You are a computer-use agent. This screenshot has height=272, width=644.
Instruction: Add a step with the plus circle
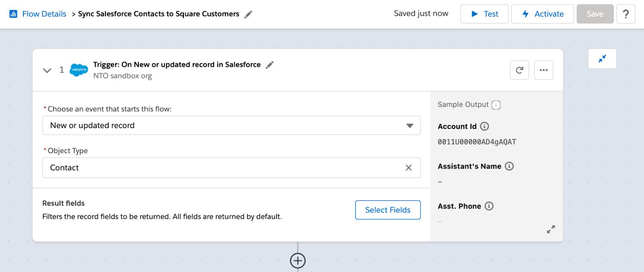coord(298,261)
